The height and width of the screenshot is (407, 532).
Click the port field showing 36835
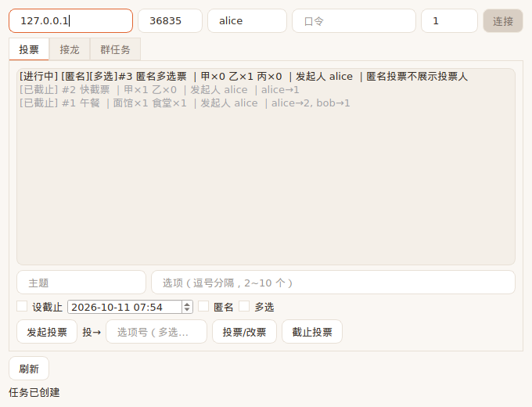coord(170,20)
